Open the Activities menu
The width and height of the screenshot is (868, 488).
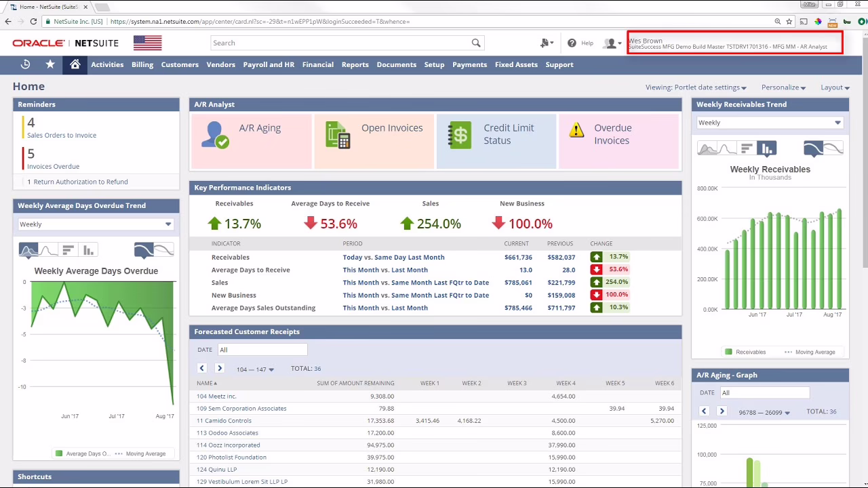(x=107, y=64)
